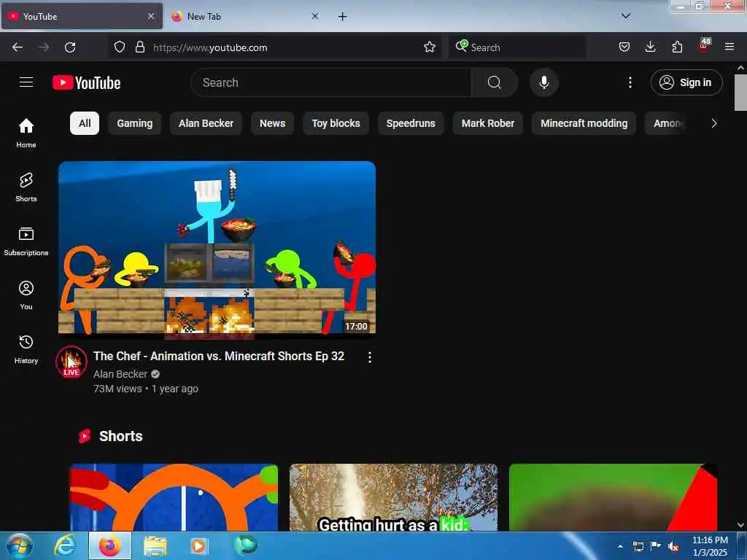Image resolution: width=747 pixels, height=560 pixels.
Task: Open Subscriptions in the sidebar
Action: coord(26,241)
